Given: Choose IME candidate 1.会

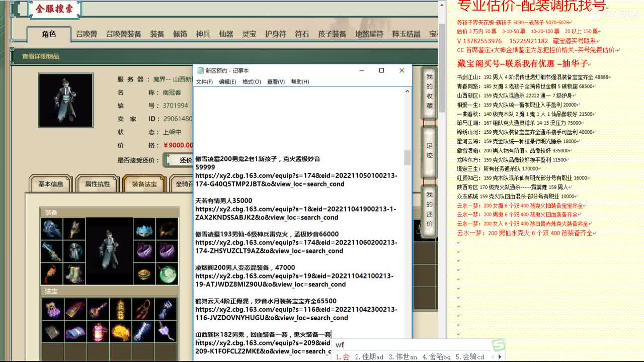Looking at the screenshot, I should 343,357.
